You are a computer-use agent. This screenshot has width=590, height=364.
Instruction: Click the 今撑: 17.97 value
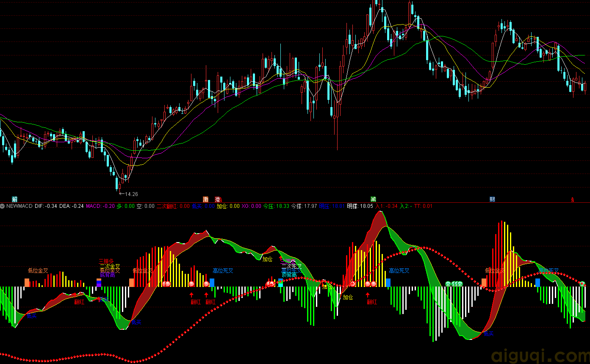(x=304, y=206)
